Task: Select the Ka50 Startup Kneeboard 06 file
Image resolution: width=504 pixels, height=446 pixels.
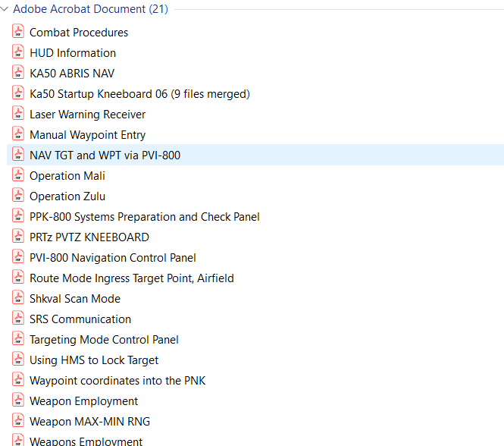Action: (x=139, y=94)
